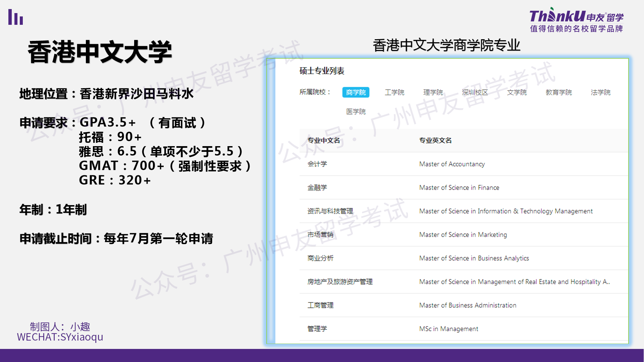Click the GMAT：700+ line
644x362 pixels.
pyautogui.click(x=165, y=166)
